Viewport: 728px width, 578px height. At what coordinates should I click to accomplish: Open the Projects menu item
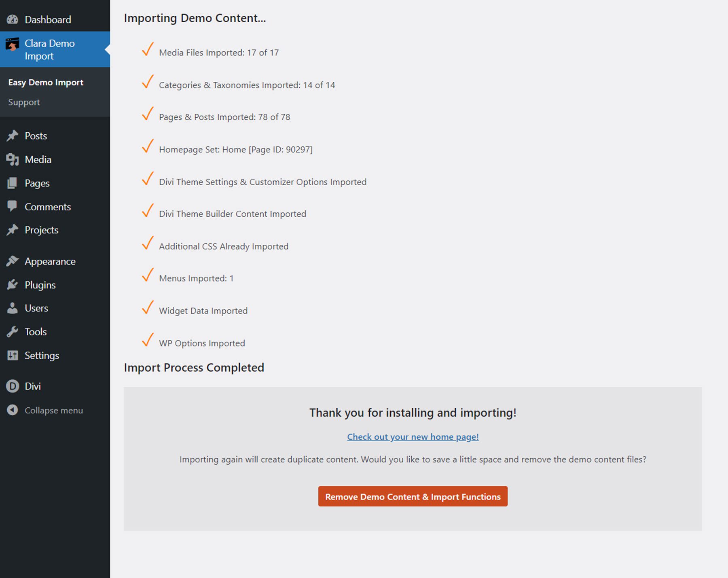click(41, 230)
